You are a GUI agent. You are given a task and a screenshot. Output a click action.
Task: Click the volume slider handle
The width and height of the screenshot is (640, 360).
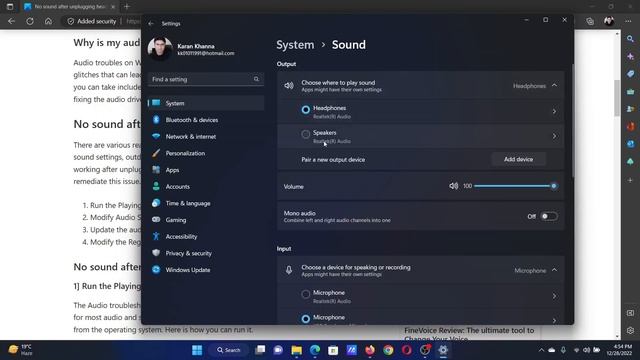click(x=553, y=186)
